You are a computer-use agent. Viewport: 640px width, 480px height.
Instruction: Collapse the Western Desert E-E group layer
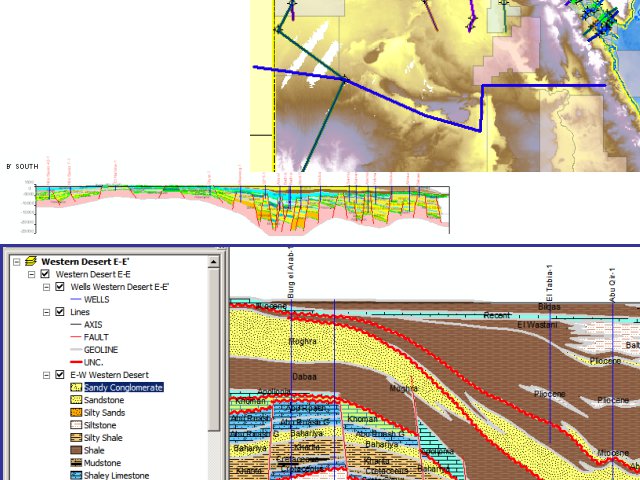31,274
